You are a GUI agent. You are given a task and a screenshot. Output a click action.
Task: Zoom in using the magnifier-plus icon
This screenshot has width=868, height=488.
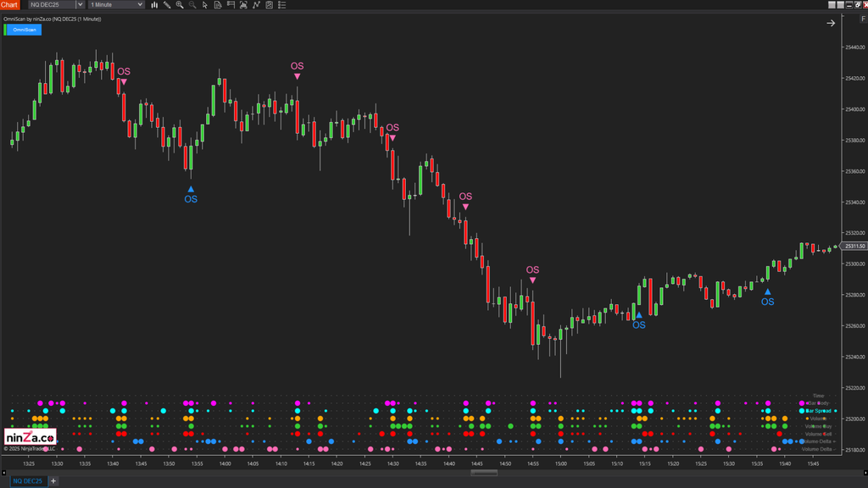[180, 4]
